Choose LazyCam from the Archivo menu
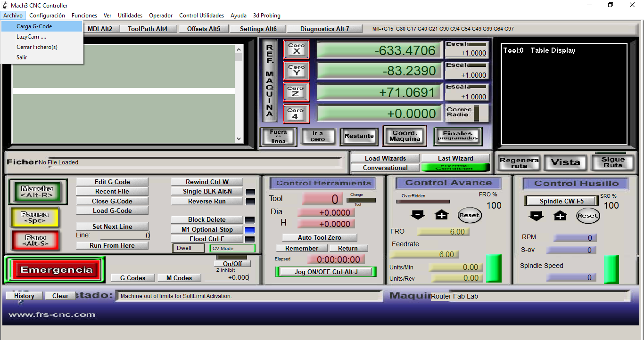The width and height of the screenshot is (644, 340). click(41, 37)
